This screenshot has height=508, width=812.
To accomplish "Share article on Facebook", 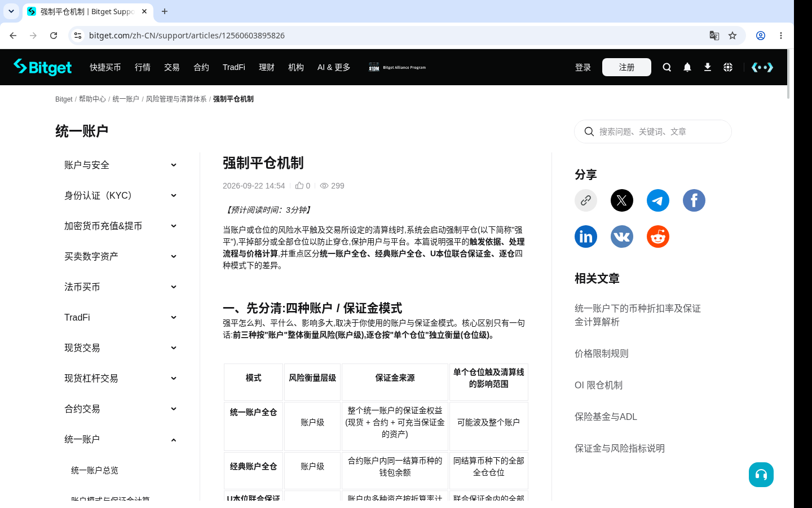I will pyautogui.click(x=694, y=200).
